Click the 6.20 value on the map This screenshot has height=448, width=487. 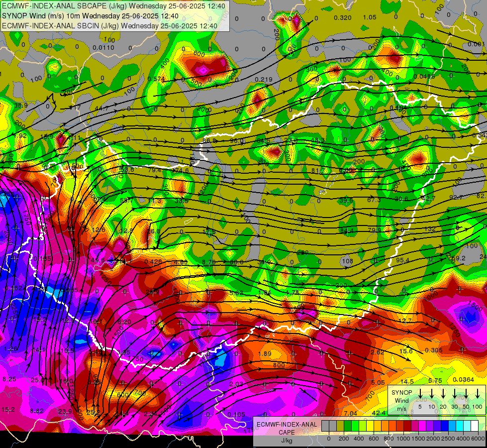click(x=124, y=322)
